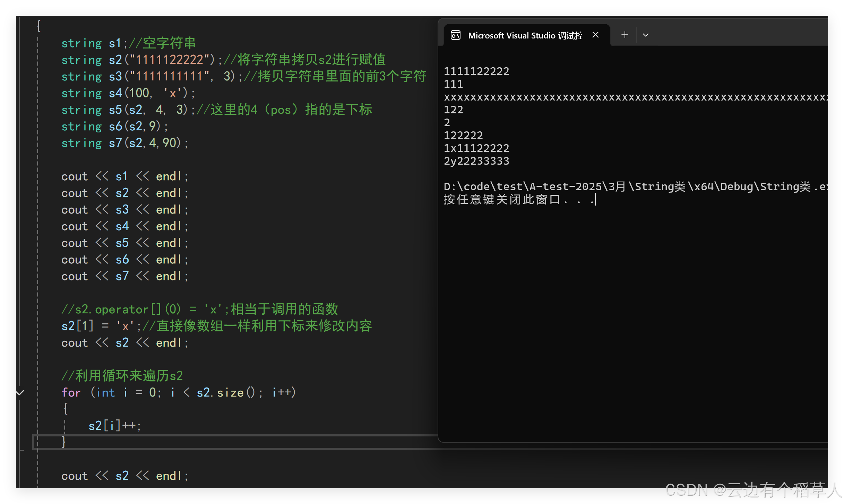Click the 2y22233333 console output line
The image size is (844, 504).
pos(476,161)
